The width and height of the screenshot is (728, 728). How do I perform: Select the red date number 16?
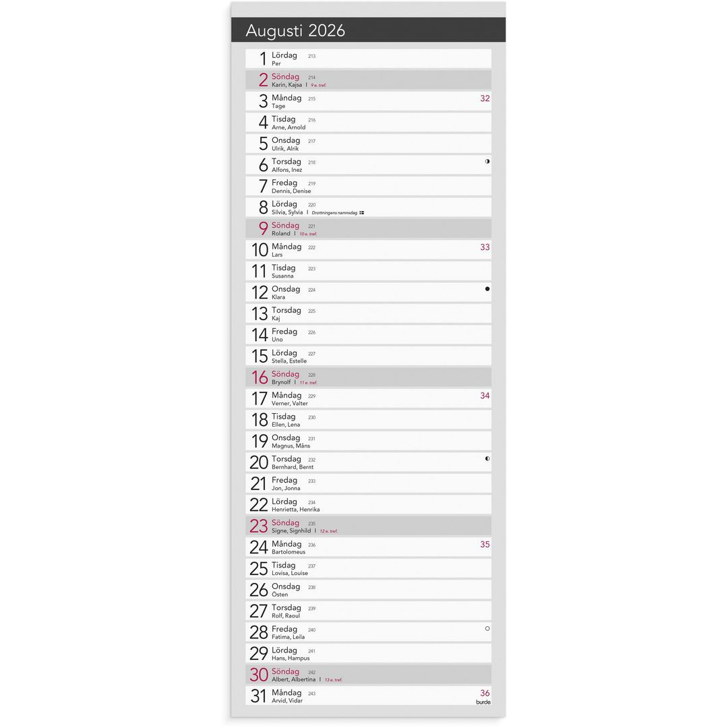(260, 377)
